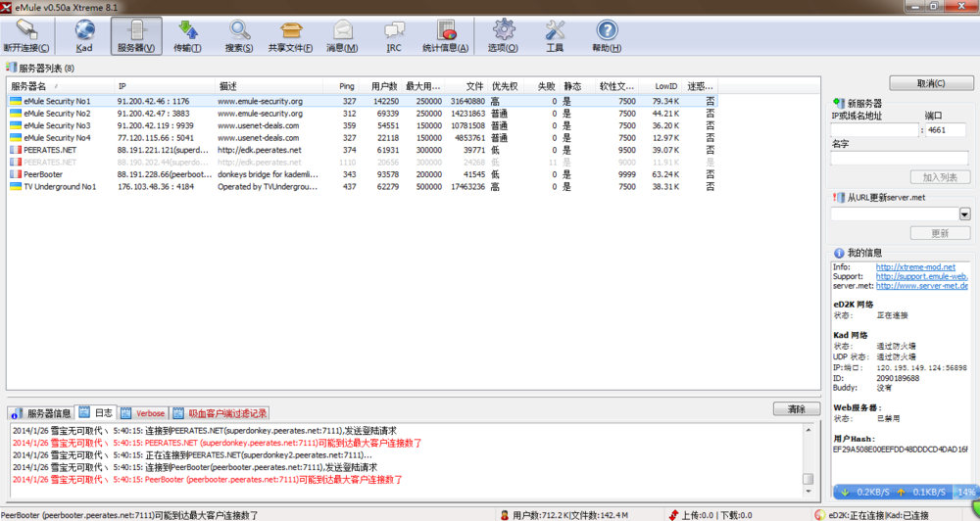980x521 pixels.
Task: Sort by LowID column header
Action: pyautogui.click(x=661, y=86)
